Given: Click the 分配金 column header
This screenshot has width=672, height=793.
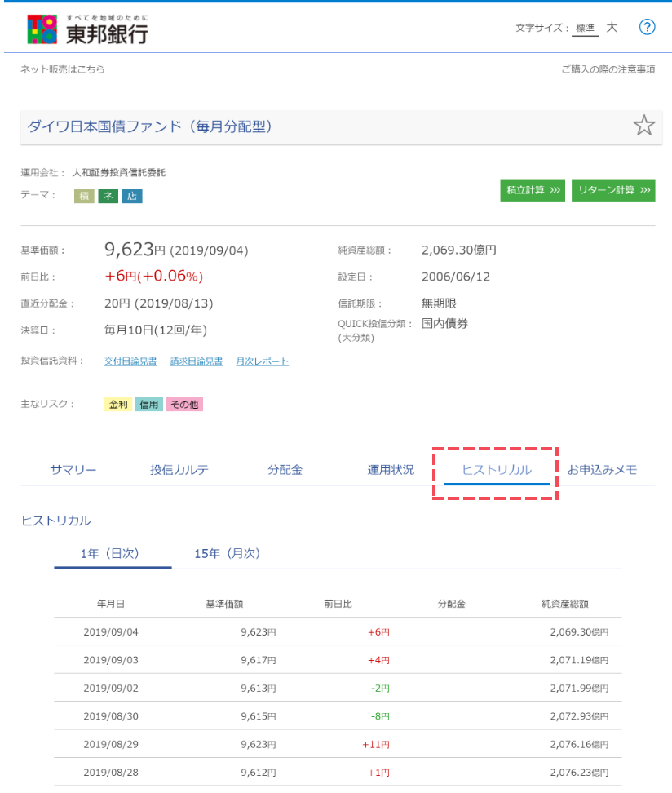Looking at the screenshot, I should (452, 604).
